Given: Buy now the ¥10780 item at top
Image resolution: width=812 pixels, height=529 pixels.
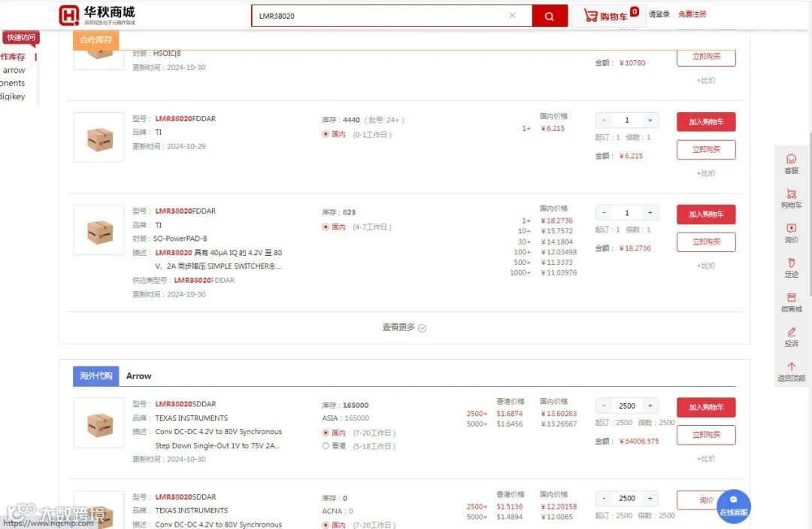Looking at the screenshot, I should pyautogui.click(x=706, y=57).
